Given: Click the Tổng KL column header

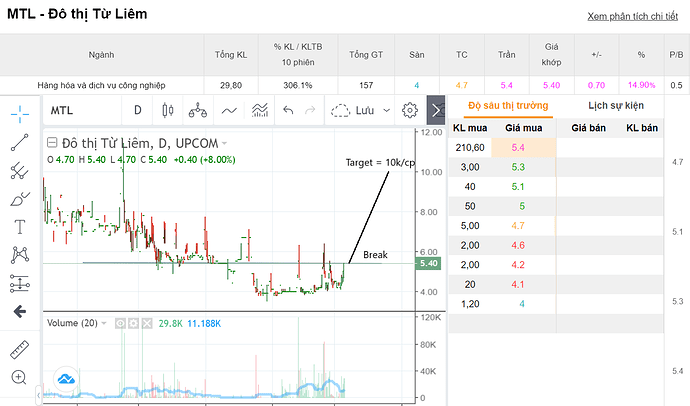Looking at the screenshot, I should coord(231,55).
